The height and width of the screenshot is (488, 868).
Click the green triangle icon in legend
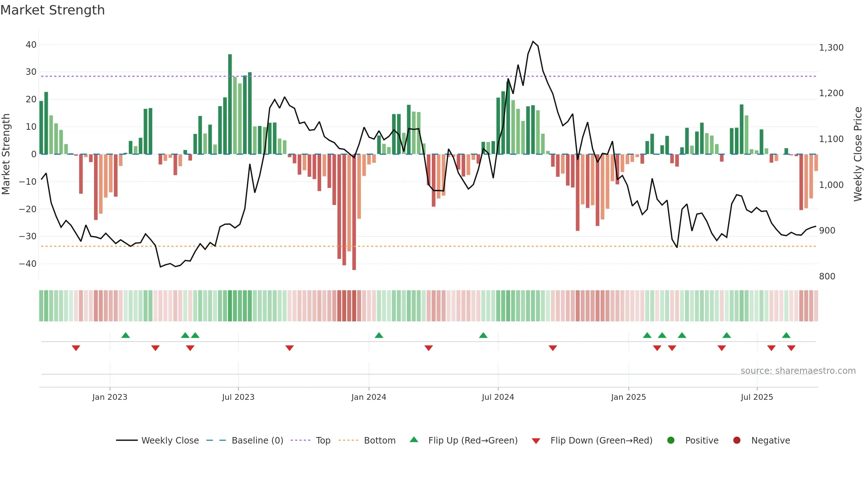414,440
